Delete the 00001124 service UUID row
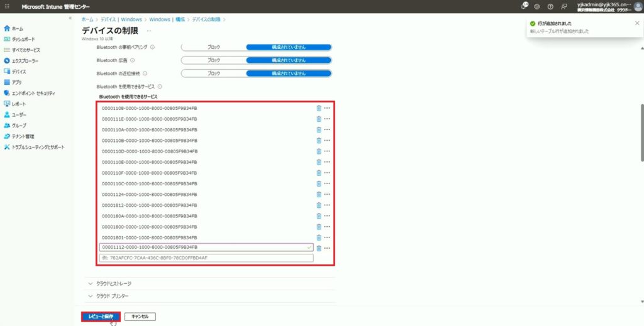This screenshot has width=644, height=326. click(319, 194)
